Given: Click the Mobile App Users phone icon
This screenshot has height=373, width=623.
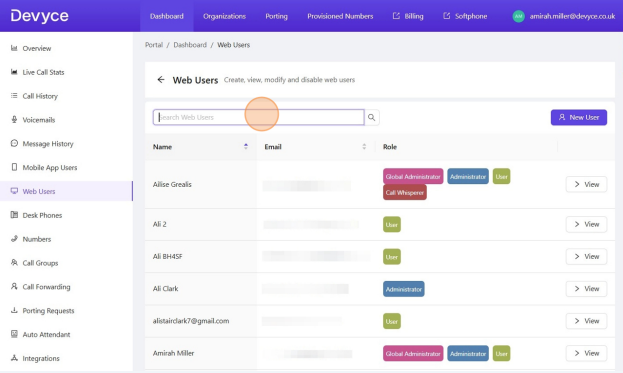Looking at the screenshot, I should click(x=14, y=167).
